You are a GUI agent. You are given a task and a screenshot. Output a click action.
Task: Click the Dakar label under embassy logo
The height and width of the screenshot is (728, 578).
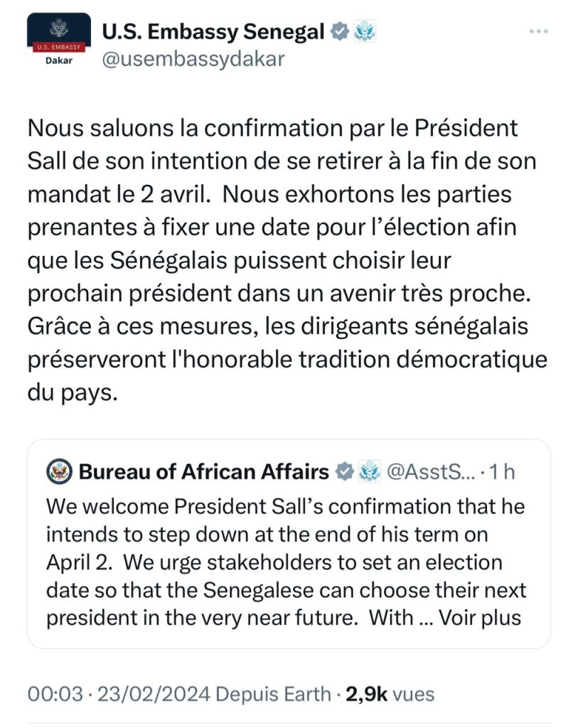[59, 60]
